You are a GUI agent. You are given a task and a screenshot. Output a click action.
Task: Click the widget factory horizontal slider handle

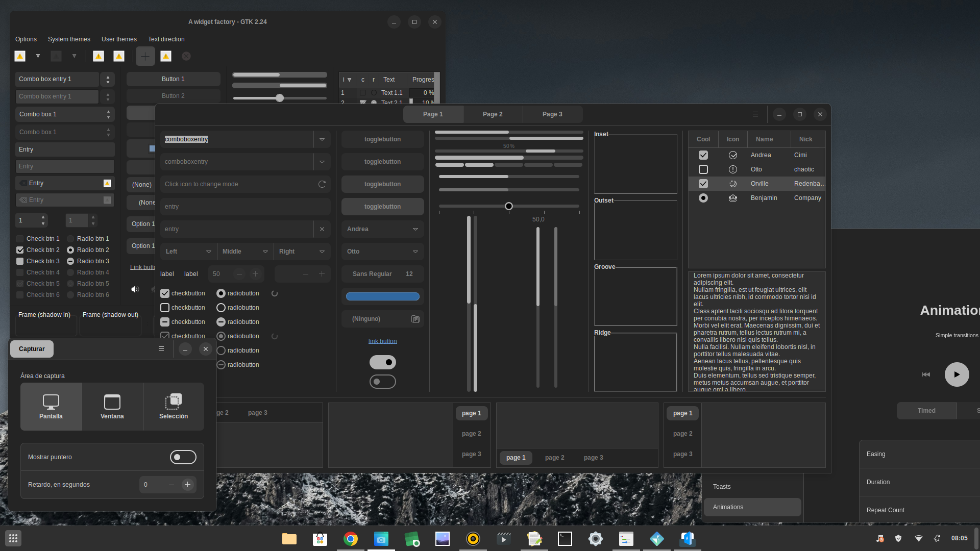tap(280, 98)
